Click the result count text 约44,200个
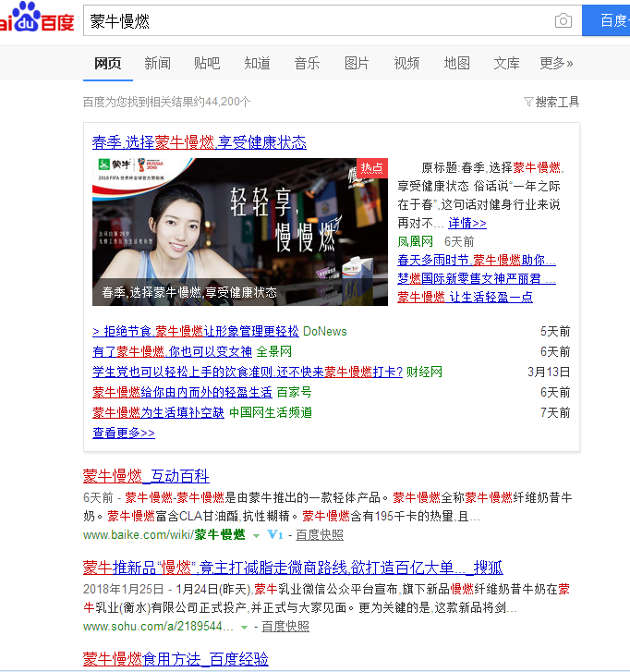630x672 pixels. 221,102
